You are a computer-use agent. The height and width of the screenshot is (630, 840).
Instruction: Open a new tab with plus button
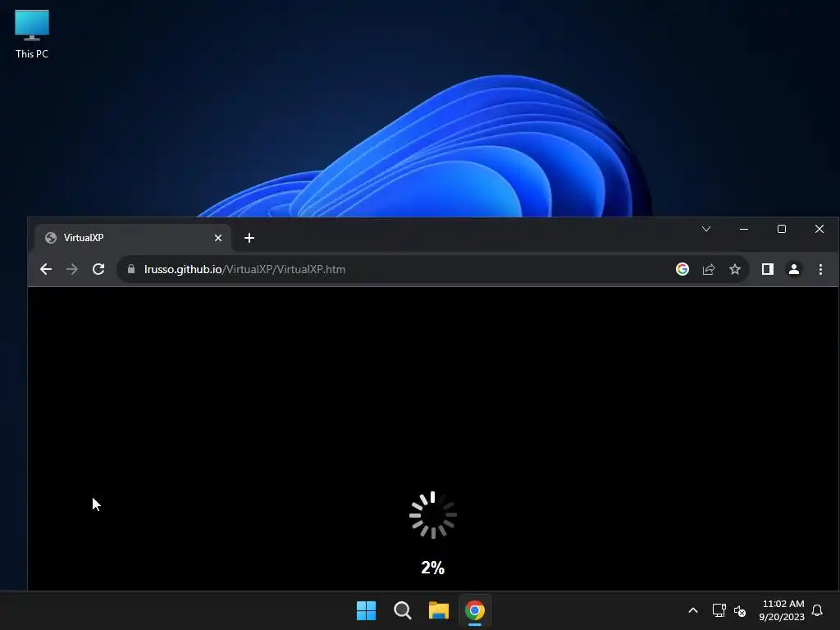click(x=249, y=238)
